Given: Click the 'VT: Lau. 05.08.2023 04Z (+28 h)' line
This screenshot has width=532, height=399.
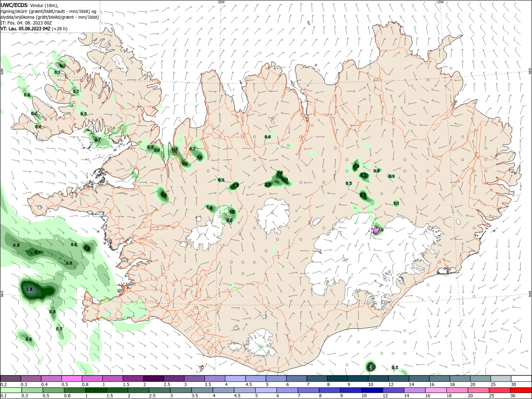Looking at the screenshot, I should (x=34, y=29).
